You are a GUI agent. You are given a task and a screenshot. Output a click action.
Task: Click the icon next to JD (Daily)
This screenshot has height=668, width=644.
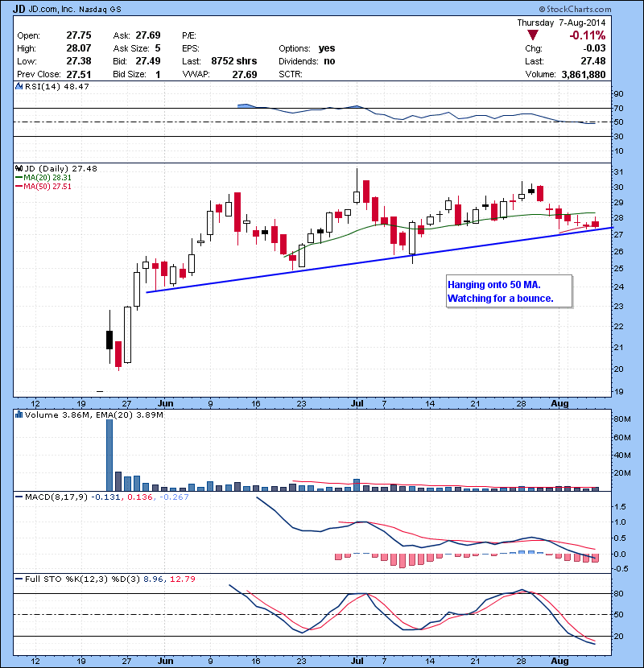point(19,168)
